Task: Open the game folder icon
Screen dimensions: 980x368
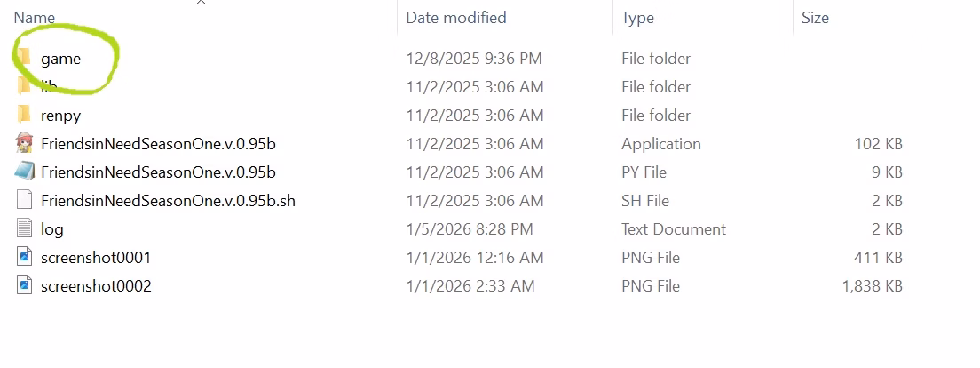Action: tap(24, 59)
